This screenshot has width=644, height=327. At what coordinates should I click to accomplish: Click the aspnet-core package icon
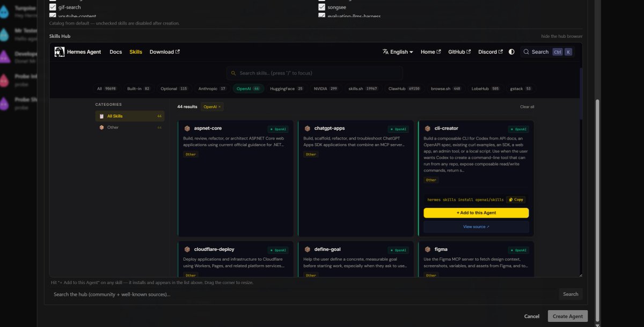[187, 129]
